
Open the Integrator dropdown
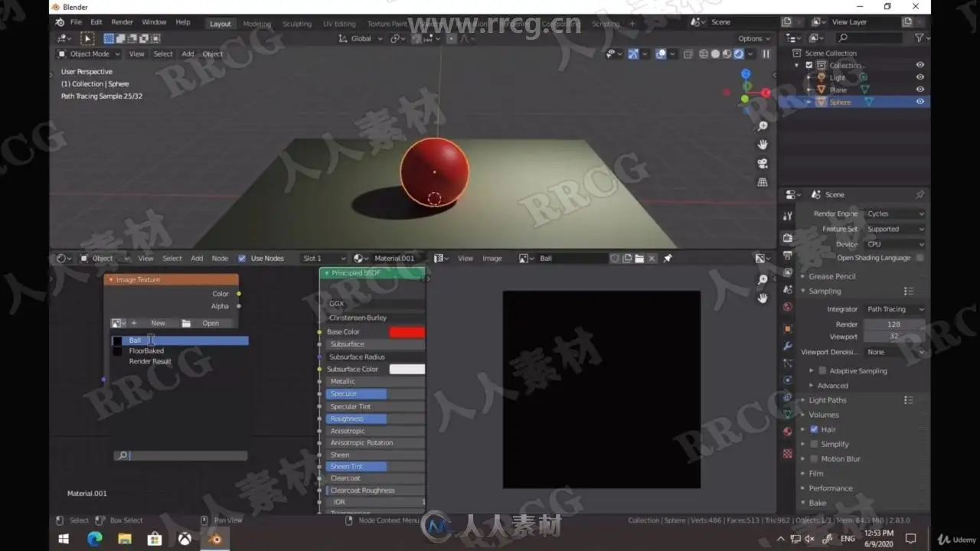[895, 309]
